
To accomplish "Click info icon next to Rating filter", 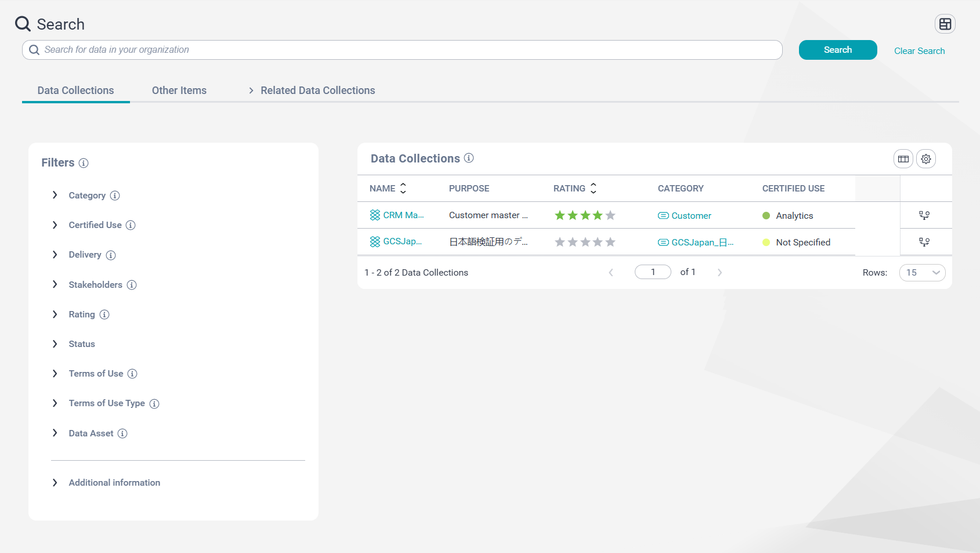I will coord(104,315).
